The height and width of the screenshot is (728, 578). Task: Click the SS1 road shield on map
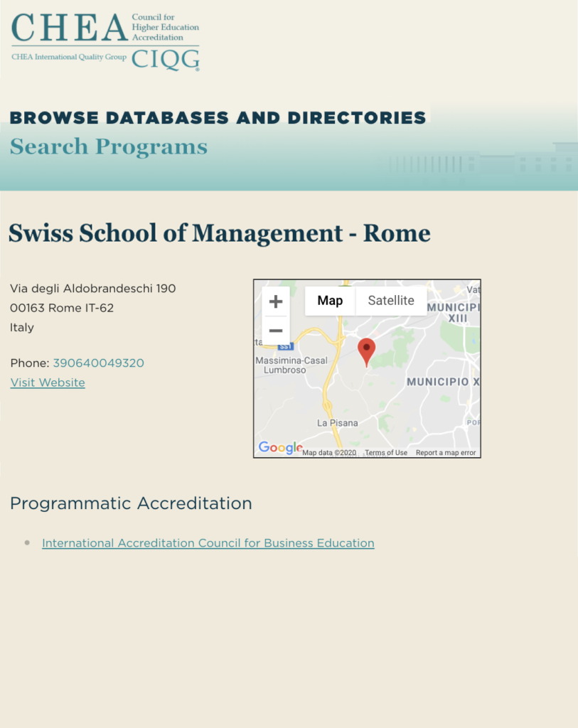[286, 346]
